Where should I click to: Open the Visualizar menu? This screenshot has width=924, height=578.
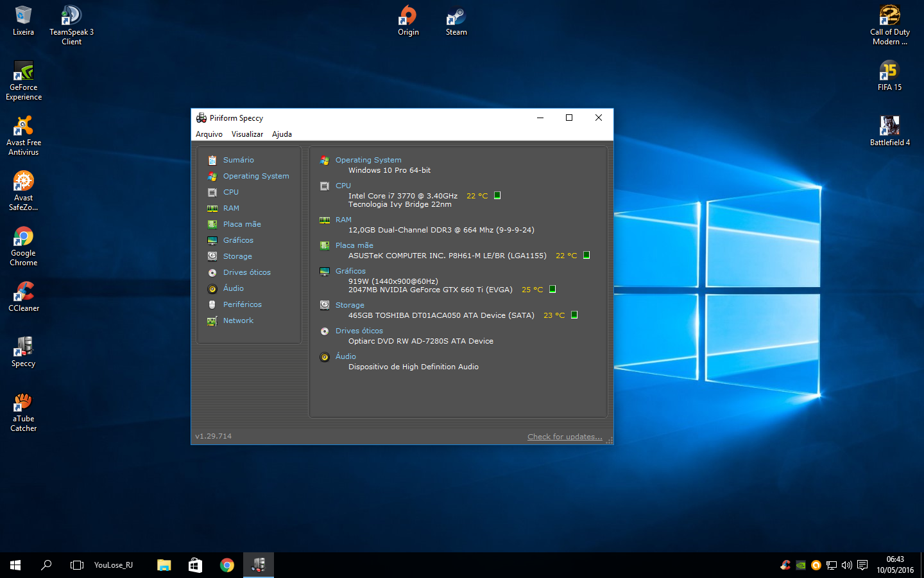(247, 134)
